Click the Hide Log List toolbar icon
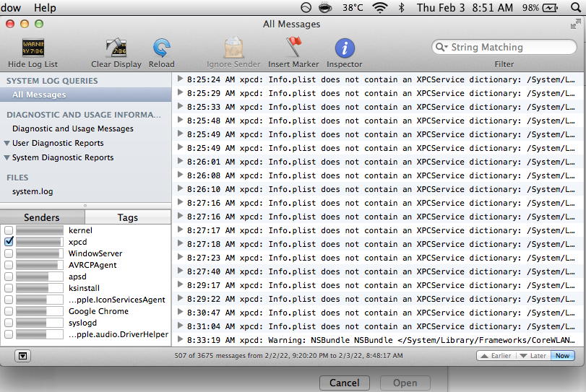Image resolution: width=586 pixels, height=392 pixels. pyautogui.click(x=33, y=48)
